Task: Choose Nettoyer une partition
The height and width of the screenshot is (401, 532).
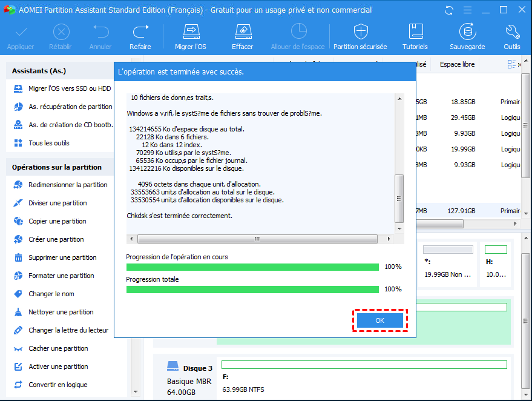Action: (x=53, y=312)
